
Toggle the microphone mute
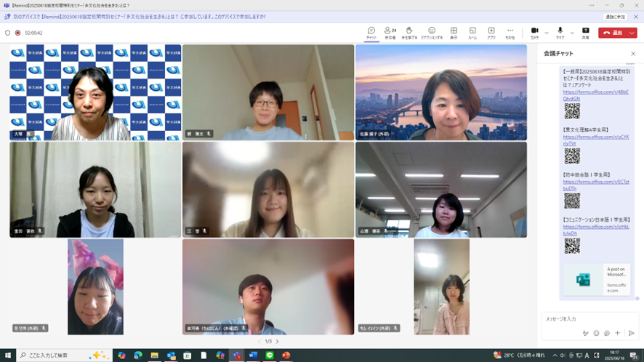pyautogui.click(x=560, y=32)
